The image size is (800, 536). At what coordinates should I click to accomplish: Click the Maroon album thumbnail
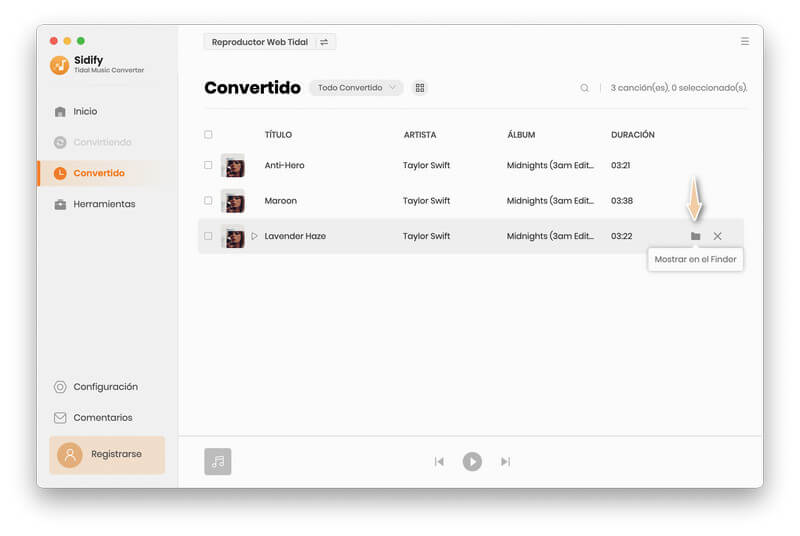pyautogui.click(x=233, y=201)
